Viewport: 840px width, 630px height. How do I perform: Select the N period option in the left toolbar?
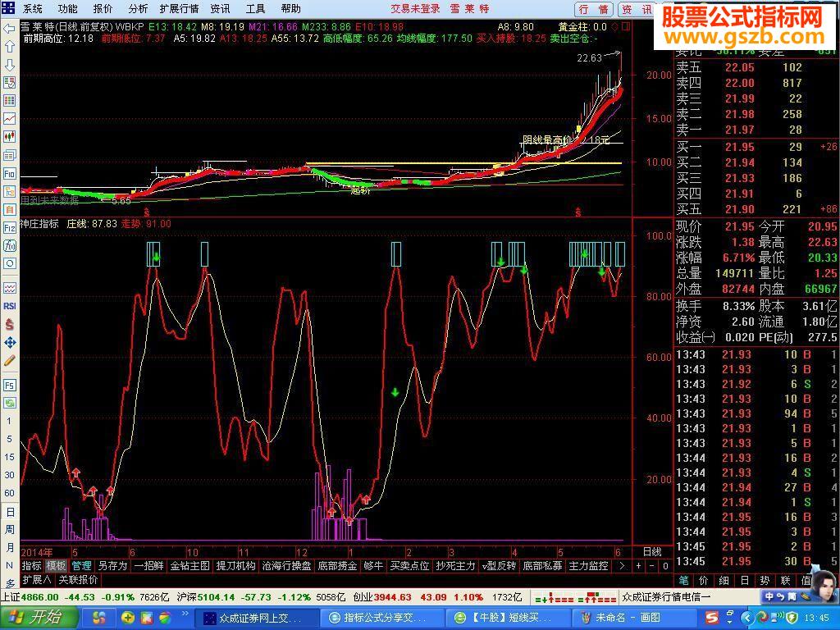click(10, 566)
